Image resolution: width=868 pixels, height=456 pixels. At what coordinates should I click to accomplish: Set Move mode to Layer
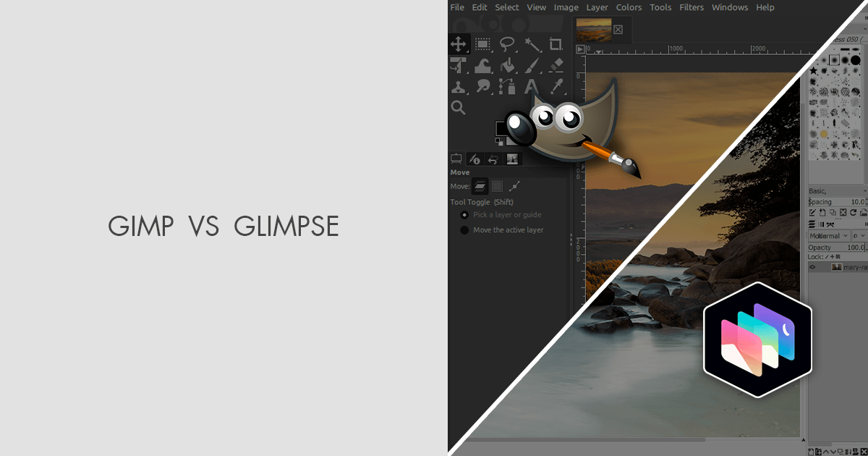click(x=480, y=187)
